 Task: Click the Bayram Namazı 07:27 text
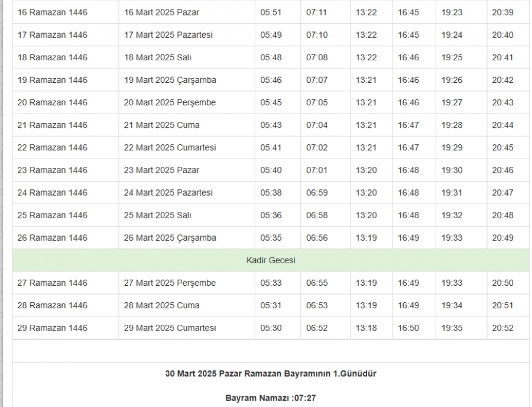271,398
